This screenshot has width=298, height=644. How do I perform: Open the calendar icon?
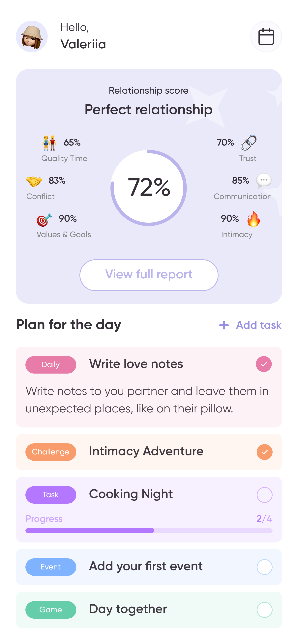coord(266,36)
